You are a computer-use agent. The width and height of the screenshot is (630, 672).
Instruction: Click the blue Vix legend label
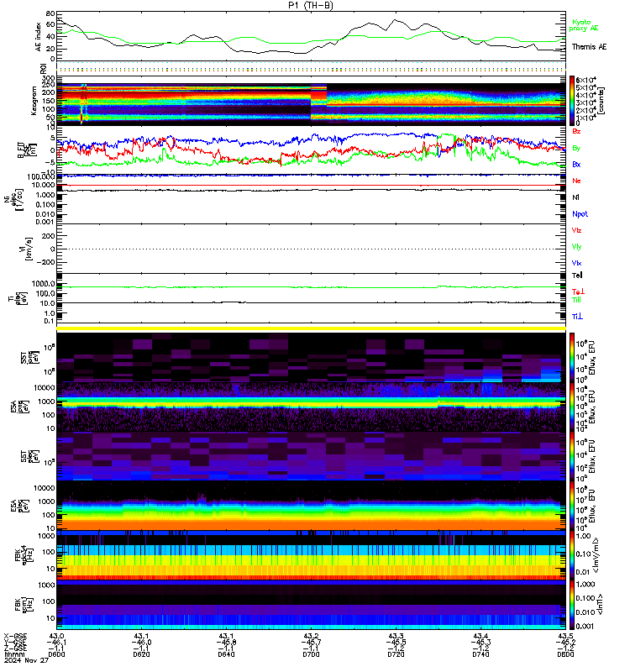pos(576,263)
